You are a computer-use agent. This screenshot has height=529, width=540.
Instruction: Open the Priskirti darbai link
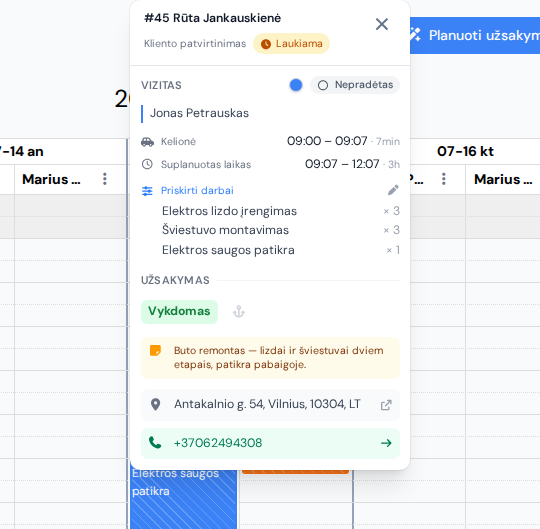(197, 190)
